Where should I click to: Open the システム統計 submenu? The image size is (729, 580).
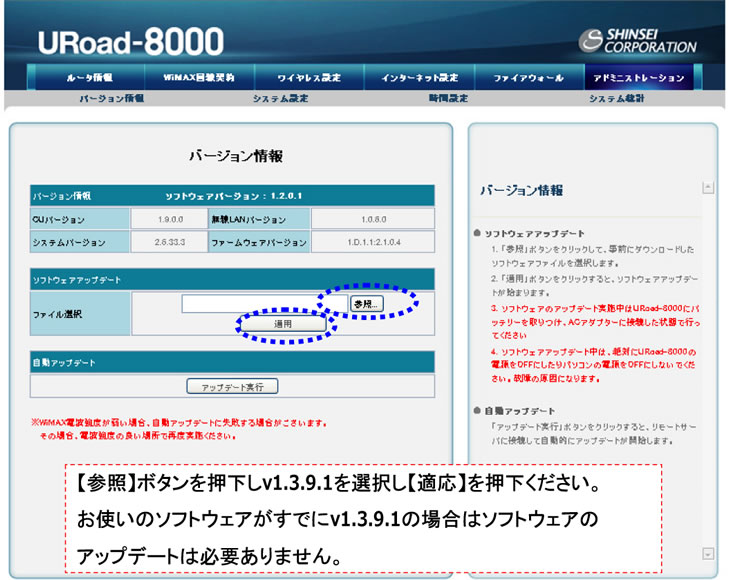click(x=616, y=98)
